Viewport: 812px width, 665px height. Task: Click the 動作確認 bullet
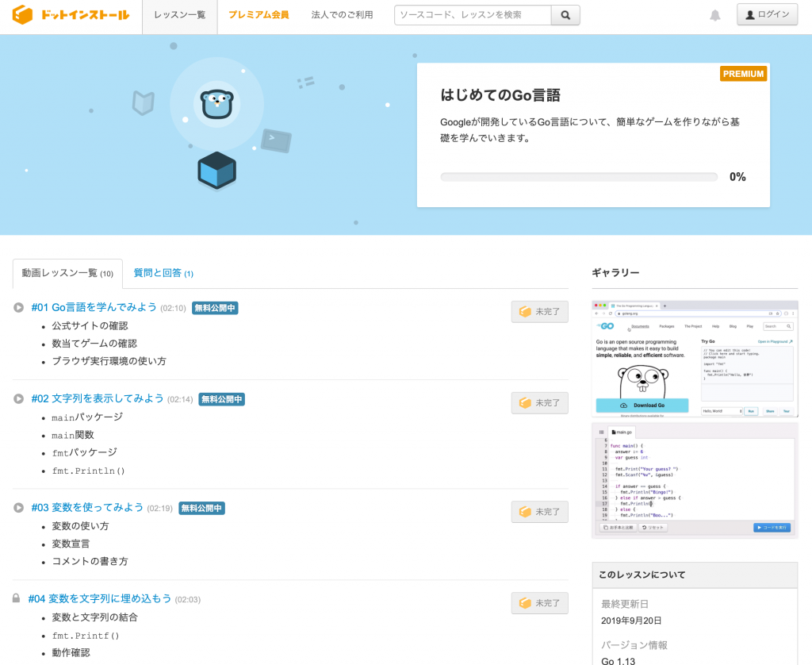[x=71, y=652]
